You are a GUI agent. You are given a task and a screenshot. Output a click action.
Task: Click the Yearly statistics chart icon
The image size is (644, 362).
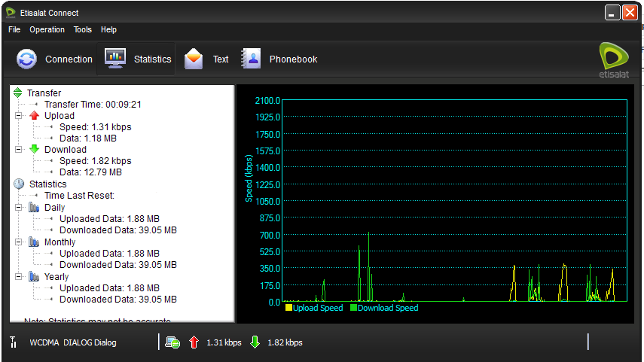34,276
